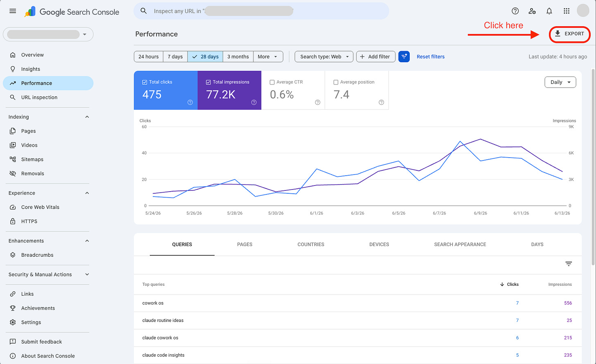
Task: Click the Add filter button
Action: 376,57
